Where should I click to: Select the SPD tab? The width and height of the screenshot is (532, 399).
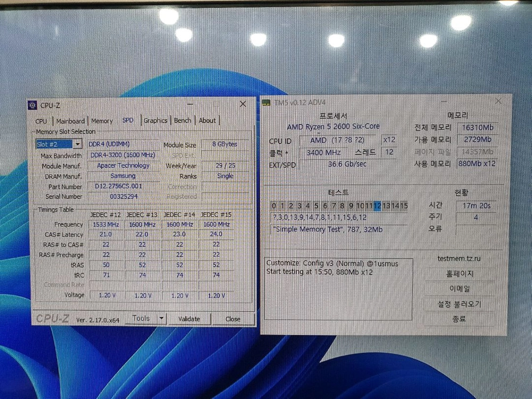tap(128, 120)
